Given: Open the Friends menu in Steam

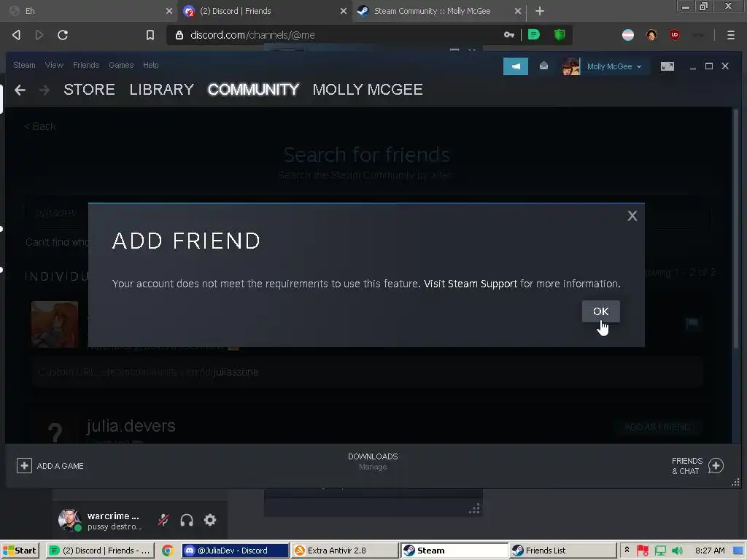Looking at the screenshot, I should pos(86,65).
